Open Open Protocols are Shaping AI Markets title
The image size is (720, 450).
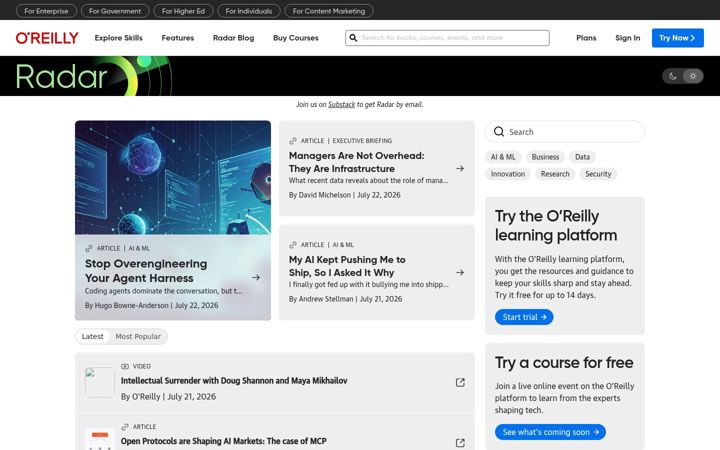224,441
